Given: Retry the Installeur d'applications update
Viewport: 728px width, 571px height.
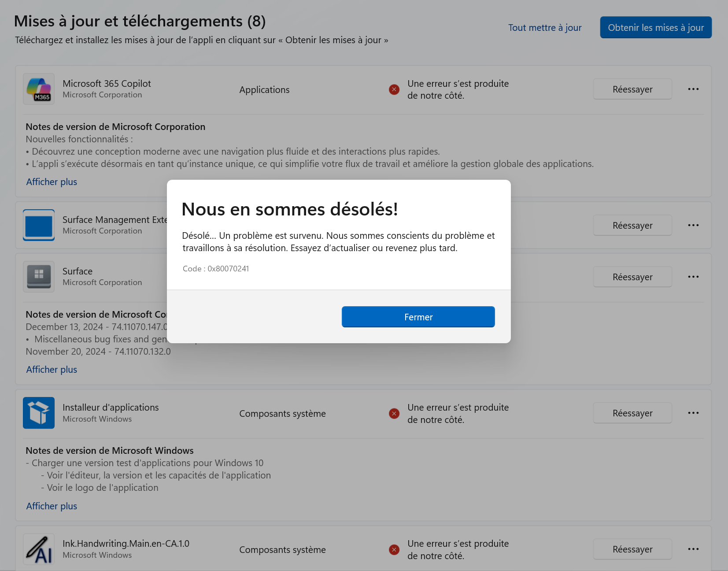Looking at the screenshot, I should [x=632, y=413].
